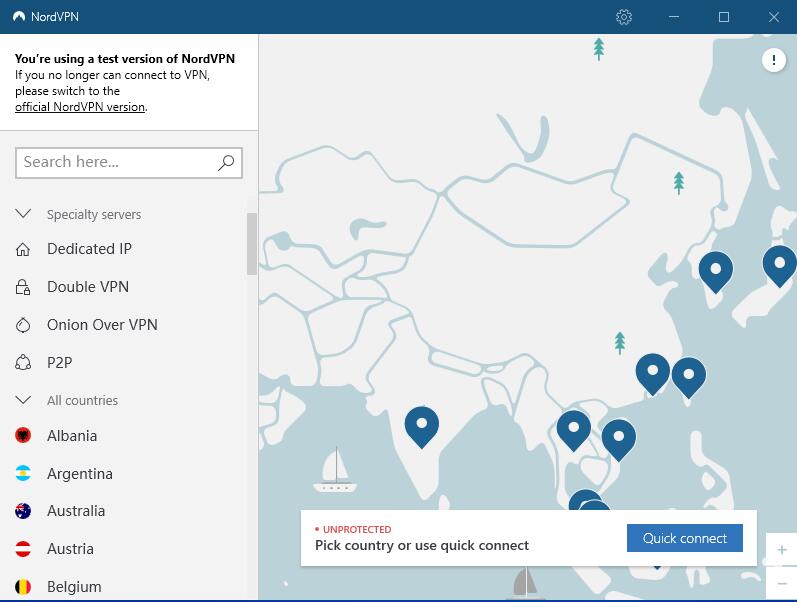Select the South Korea map pin
This screenshot has height=602, width=797.
(x=716, y=272)
